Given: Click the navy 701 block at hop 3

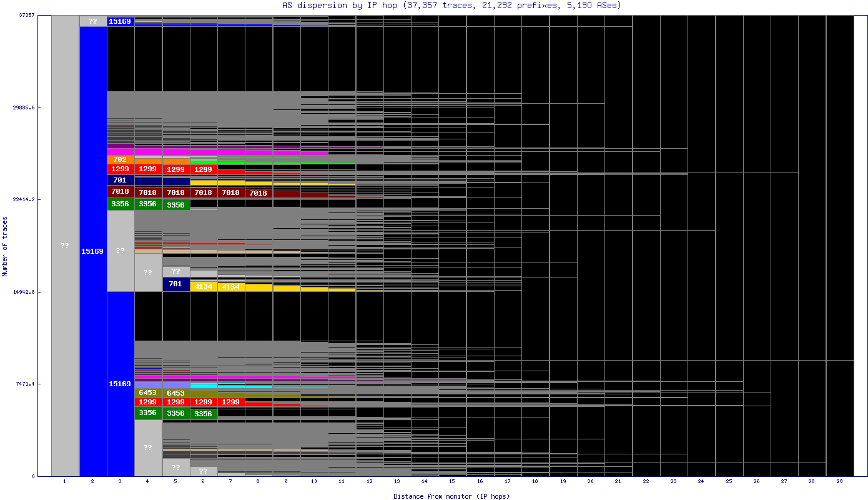Looking at the screenshot, I should 121,180.
